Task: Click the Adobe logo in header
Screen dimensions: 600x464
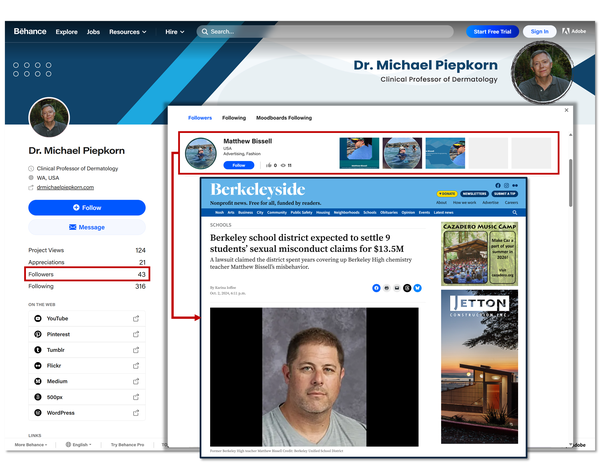Action: (x=574, y=31)
